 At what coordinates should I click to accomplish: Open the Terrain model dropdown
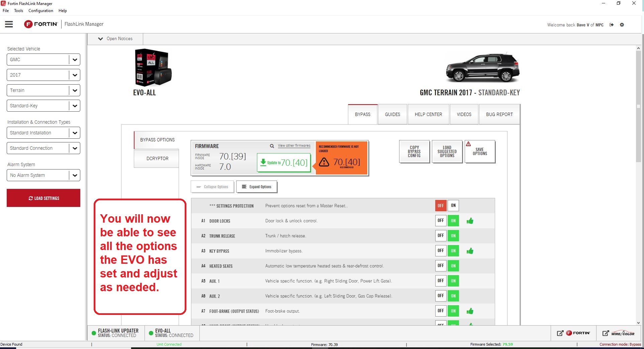43,90
